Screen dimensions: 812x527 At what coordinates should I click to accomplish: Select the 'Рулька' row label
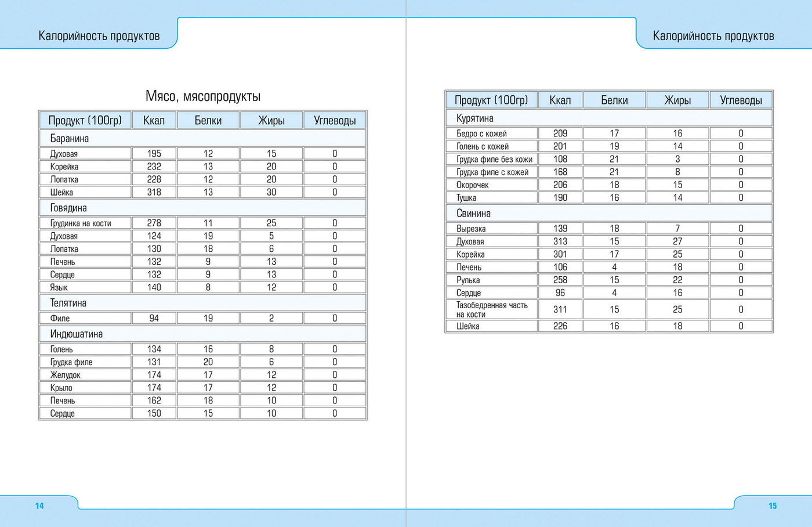pyautogui.click(x=468, y=280)
